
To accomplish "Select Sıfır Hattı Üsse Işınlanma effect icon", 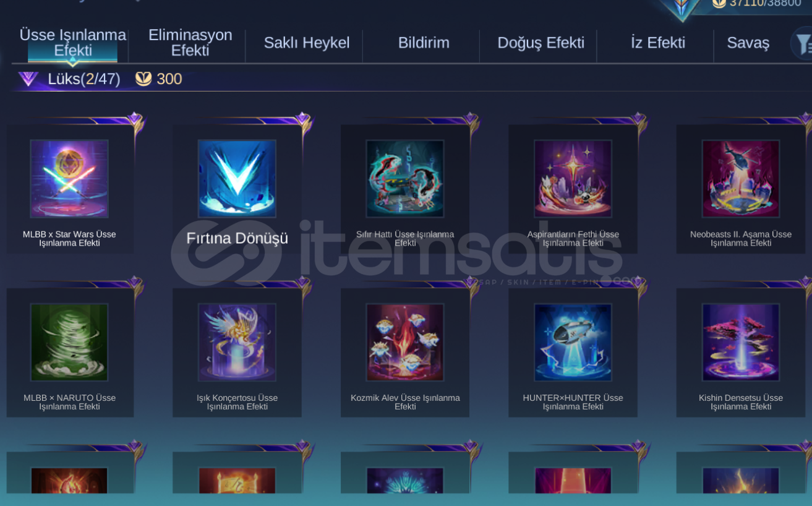I will point(405,179).
